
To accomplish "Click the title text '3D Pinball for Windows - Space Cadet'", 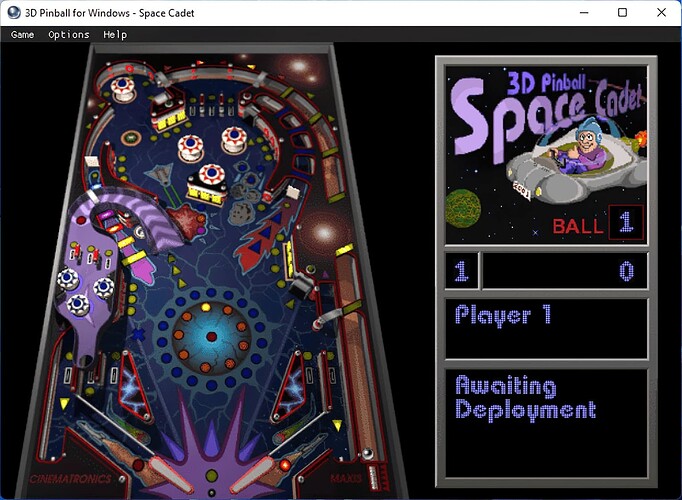I will click(110, 13).
